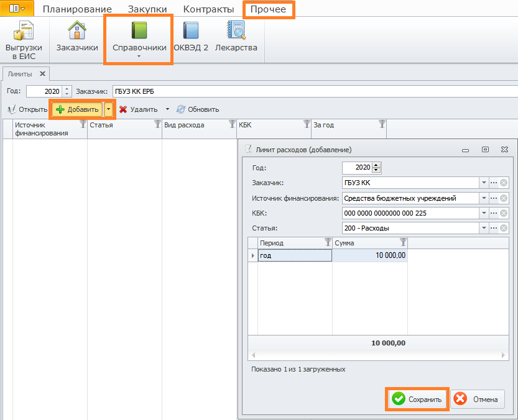This screenshot has height=420, width=518.
Task: Select the год period cell
Action: coord(295,255)
